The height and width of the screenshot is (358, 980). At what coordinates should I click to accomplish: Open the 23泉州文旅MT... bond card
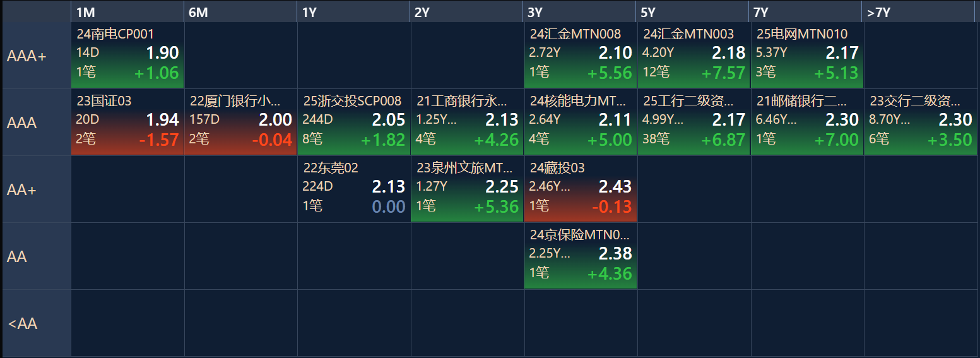coord(467,189)
